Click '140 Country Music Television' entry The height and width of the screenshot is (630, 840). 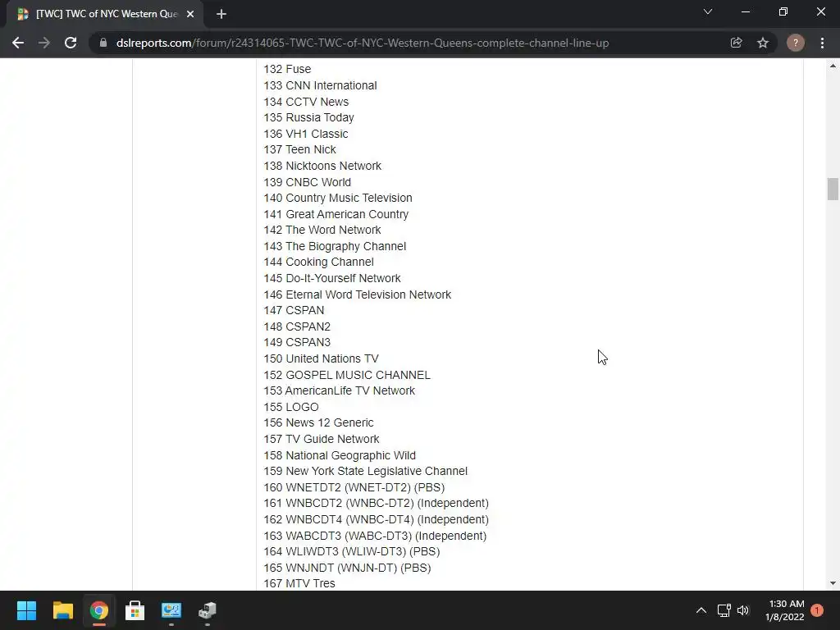pyautogui.click(x=338, y=198)
